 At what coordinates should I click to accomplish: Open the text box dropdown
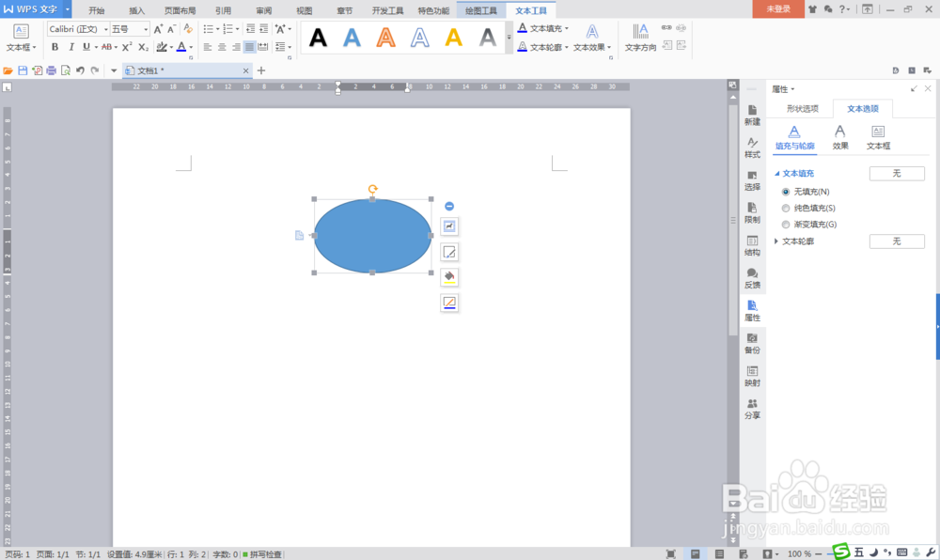tap(21, 47)
